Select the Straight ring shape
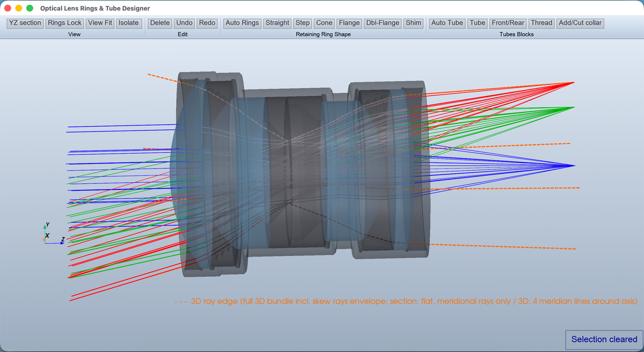644x352 pixels. pyautogui.click(x=277, y=23)
